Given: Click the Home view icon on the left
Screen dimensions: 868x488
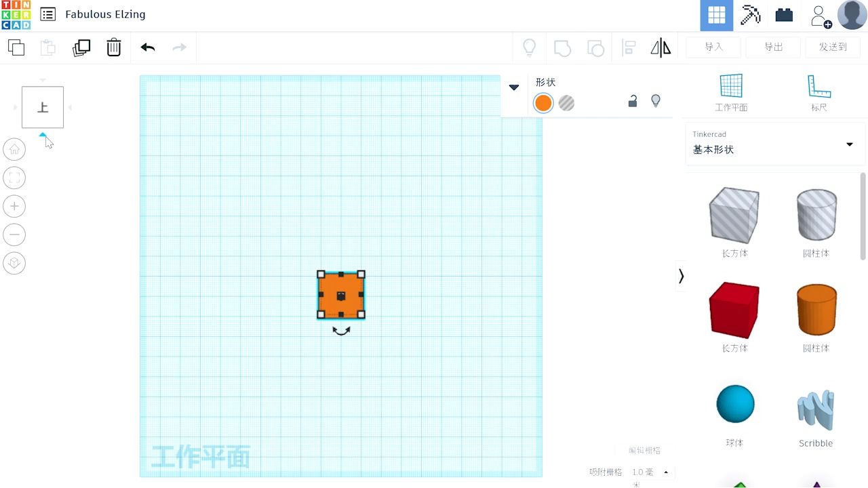Looking at the screenshot, I should (14, 149).
